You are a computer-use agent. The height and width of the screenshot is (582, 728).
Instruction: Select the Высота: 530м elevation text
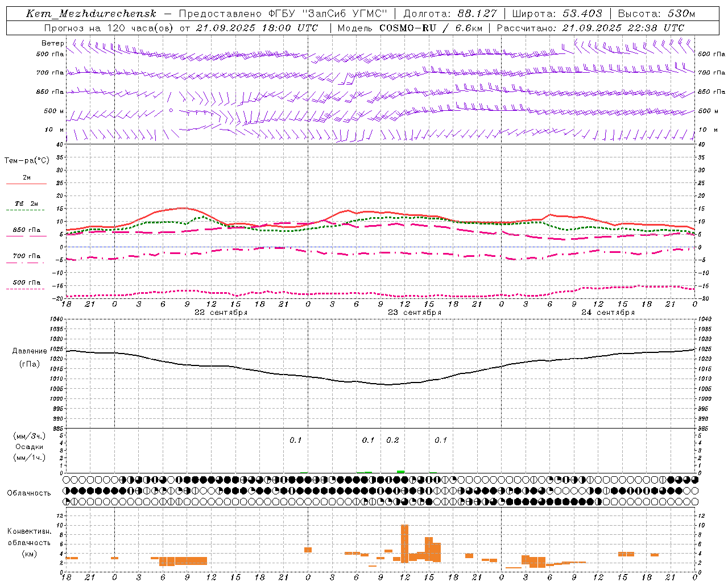[656, 14]
